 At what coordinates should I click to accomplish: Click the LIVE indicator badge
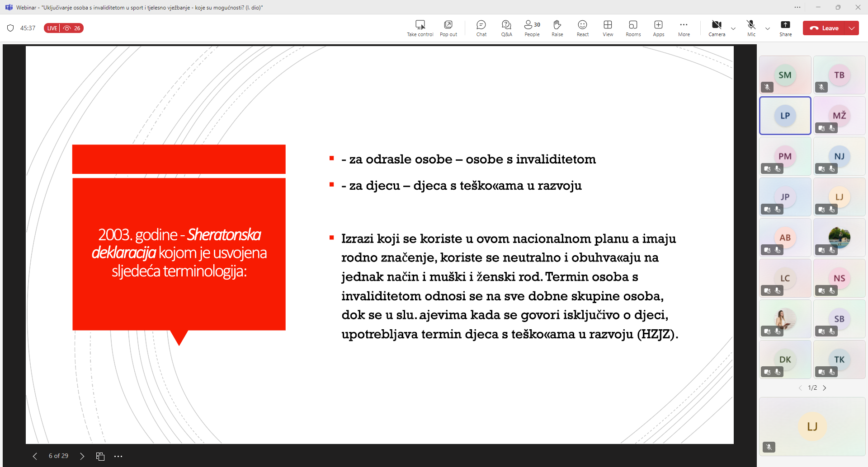click(52, 28)
